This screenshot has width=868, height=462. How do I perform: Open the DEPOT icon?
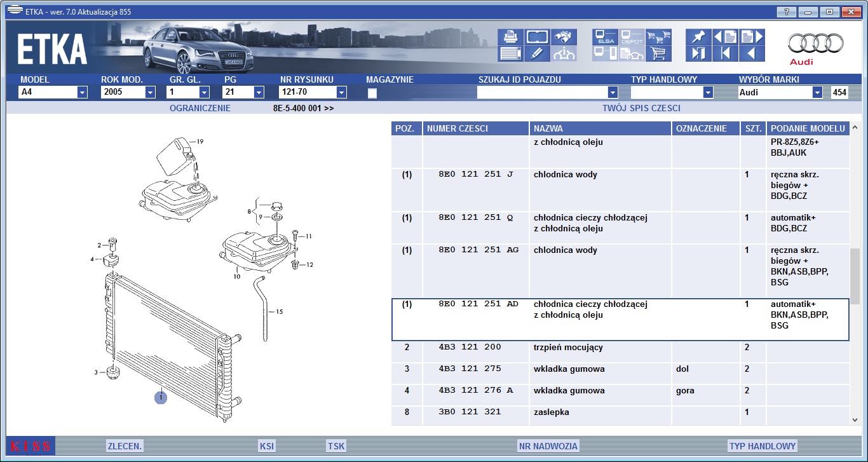632,37
